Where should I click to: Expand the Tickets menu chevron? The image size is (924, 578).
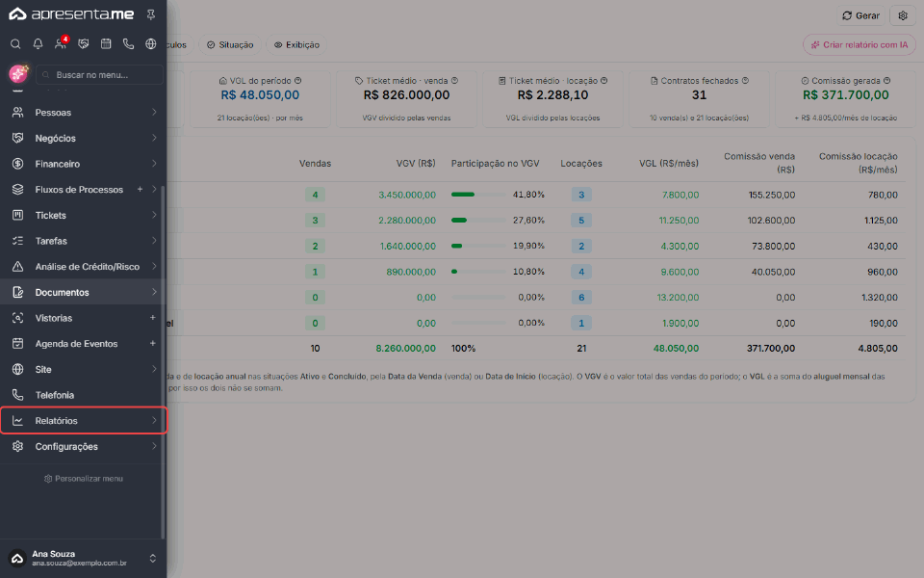(x=154, y=215)
